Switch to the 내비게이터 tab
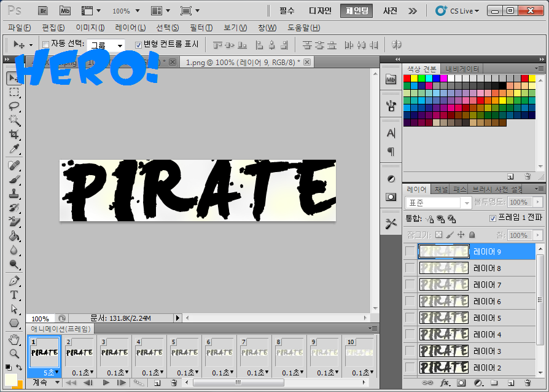Image resolution: width=549 pixels, height=392 pixels. tap(462, 69)
